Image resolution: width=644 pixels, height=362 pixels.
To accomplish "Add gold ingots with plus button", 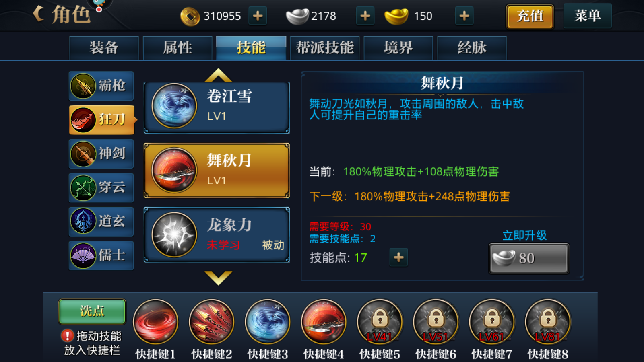I will pos(464,16).
